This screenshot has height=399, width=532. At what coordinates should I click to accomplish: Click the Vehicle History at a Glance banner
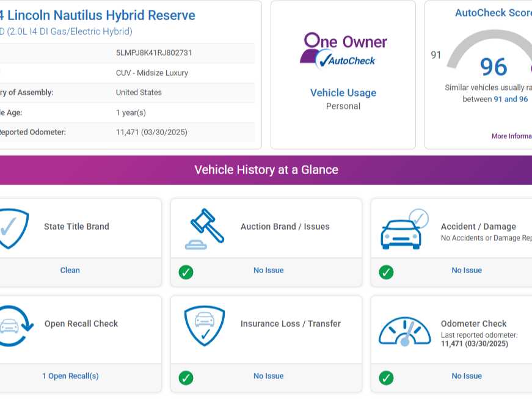(266, 170)
